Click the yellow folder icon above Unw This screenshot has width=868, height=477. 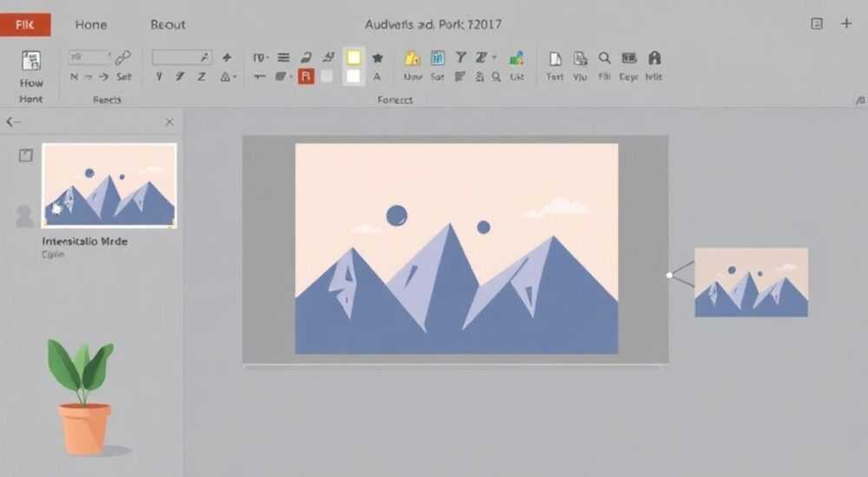point(411,57)
